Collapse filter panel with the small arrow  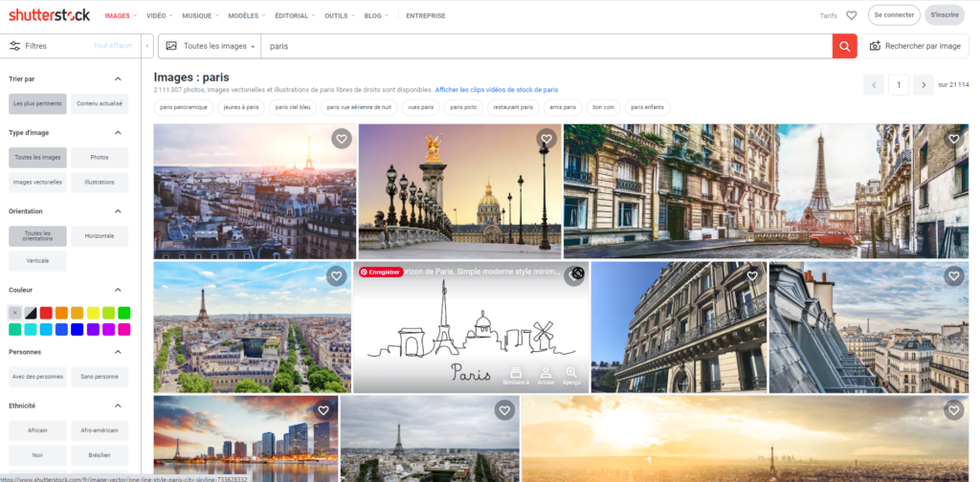click(x=145, y=46)
